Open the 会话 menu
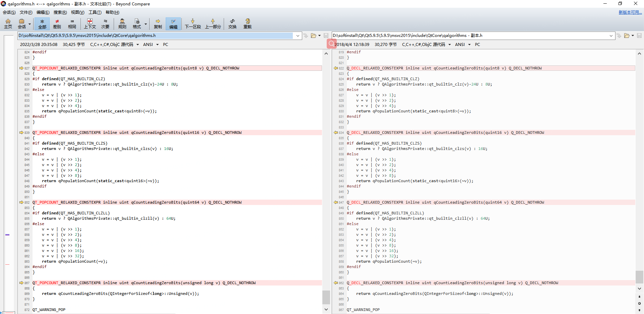 [9, 12]
